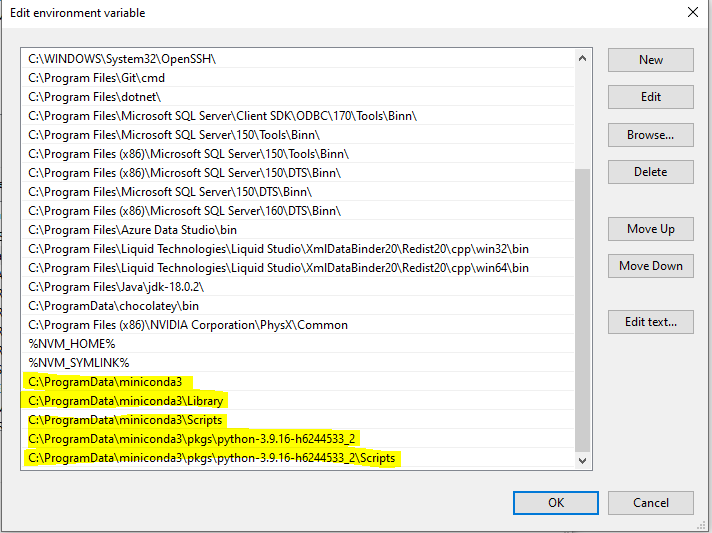Select the C:\WINDOWS\System32\OpenSSH\ entry
This screenshot has width=712, height=533.
coord(298,59)
